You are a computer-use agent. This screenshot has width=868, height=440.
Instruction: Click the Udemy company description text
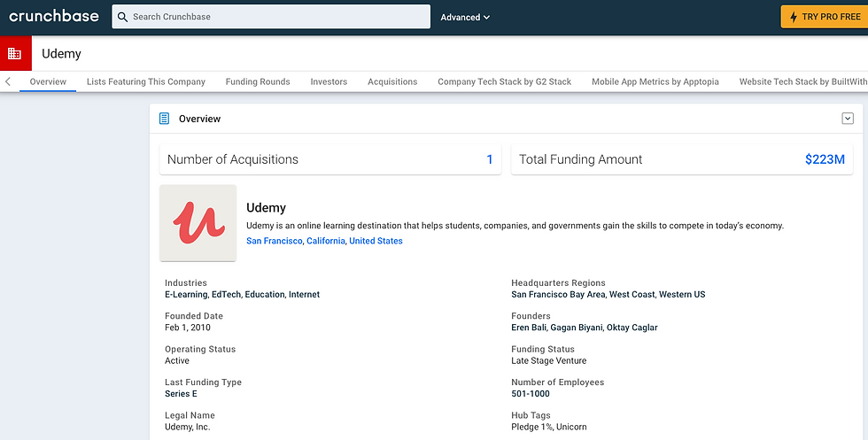[515, 226]
